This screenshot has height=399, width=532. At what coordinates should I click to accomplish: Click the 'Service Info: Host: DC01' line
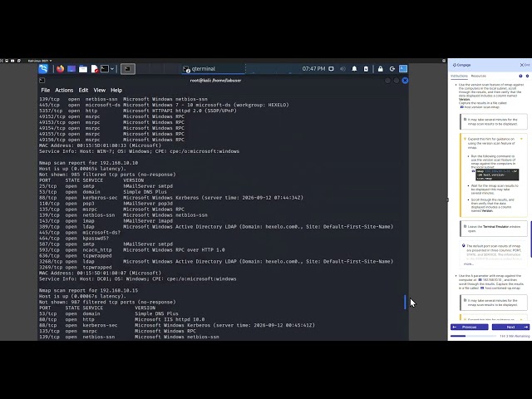[138, 279]
